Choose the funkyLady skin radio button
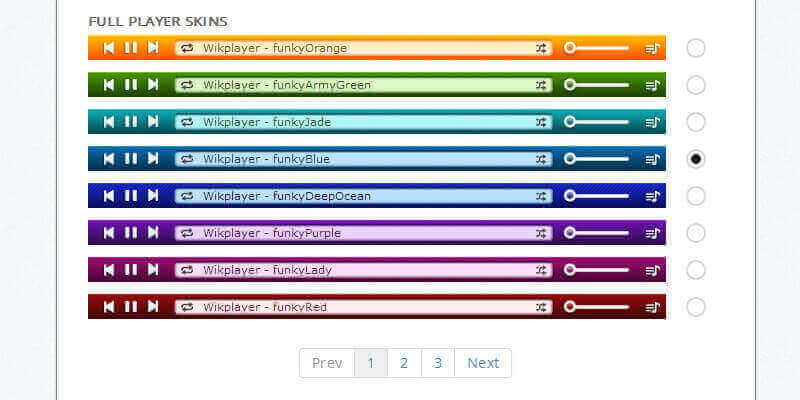 coord(696,270)
